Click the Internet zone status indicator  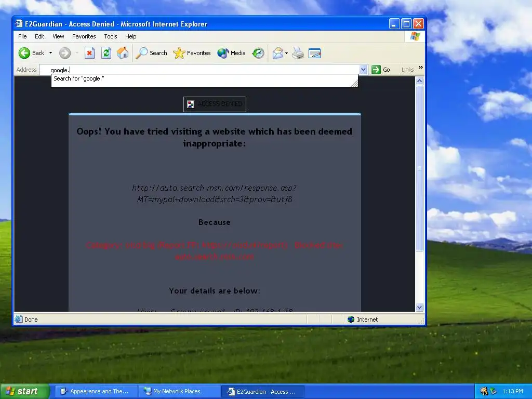(363, 320)
